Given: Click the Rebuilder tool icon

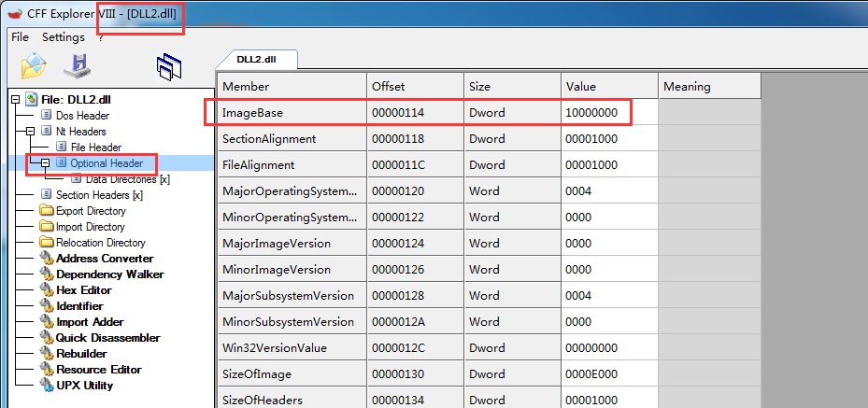Looking at the screenshot, I should coord(47,353).
